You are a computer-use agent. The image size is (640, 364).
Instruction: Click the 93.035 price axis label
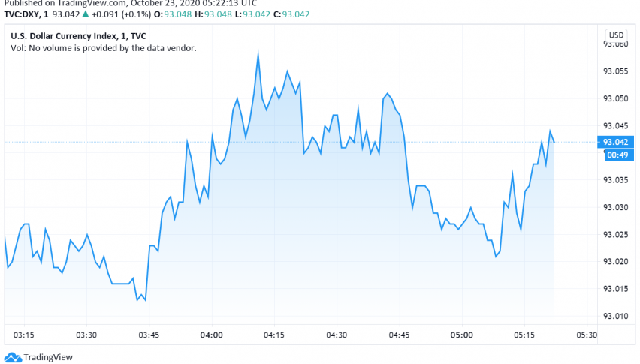click(615, 180)
